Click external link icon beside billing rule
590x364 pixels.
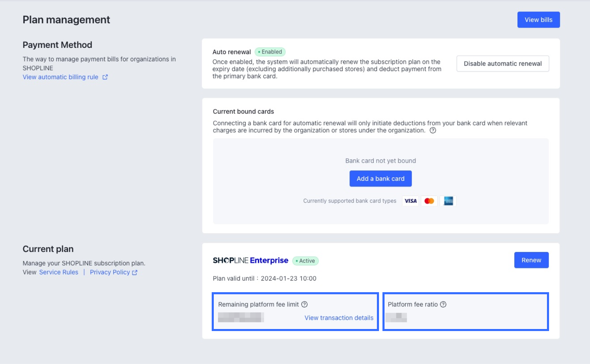(105, 77)
